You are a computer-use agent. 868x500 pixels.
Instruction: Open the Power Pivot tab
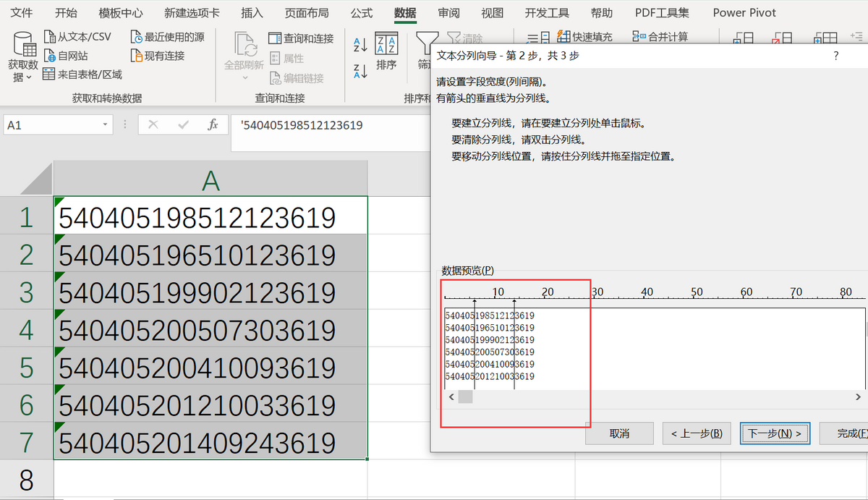(x=744, y=13)
